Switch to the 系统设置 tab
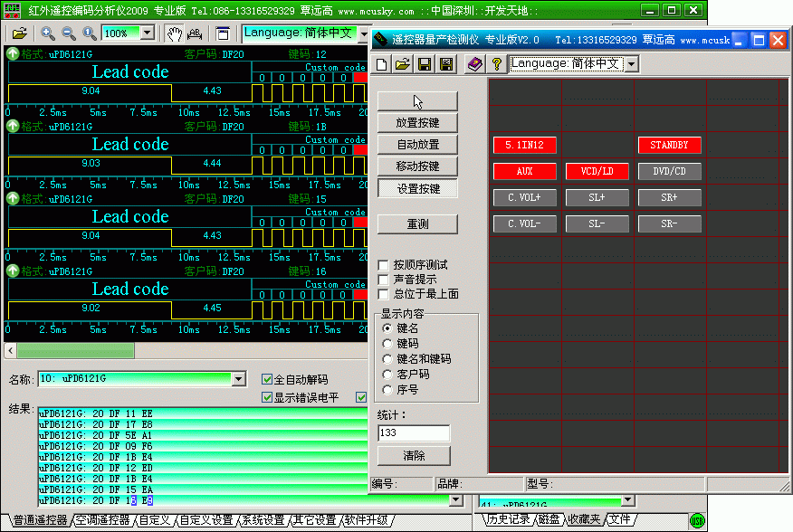Image resolution: width=793 pixels, height=532 pixels. pyautogui.click(x=263, y=520)
